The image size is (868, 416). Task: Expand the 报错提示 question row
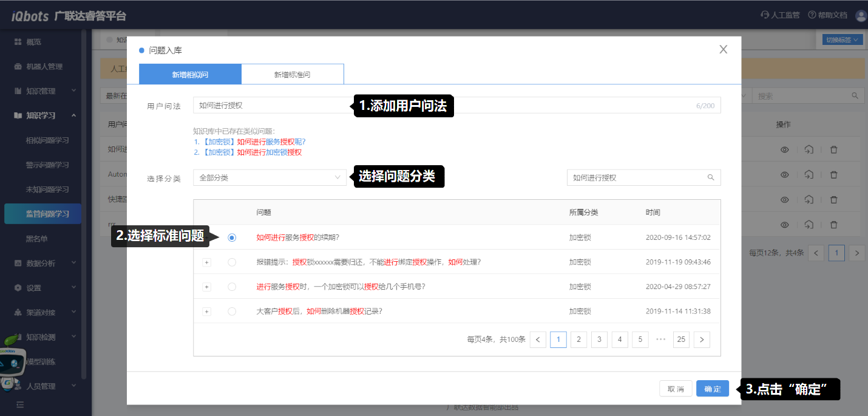[206, 262]
